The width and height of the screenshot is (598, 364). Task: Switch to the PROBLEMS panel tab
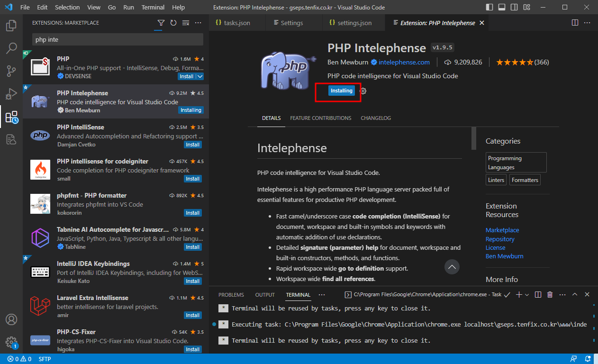pos(231,295)
